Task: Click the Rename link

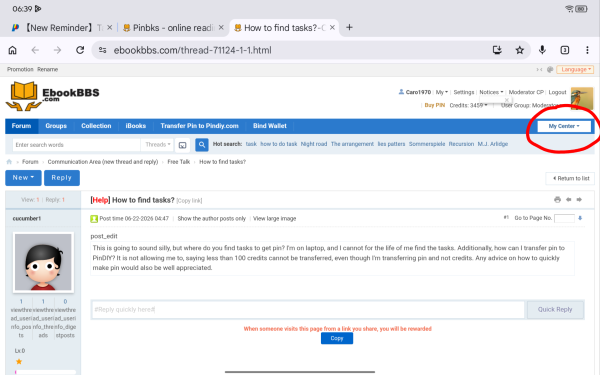Action: click(47, 69)
